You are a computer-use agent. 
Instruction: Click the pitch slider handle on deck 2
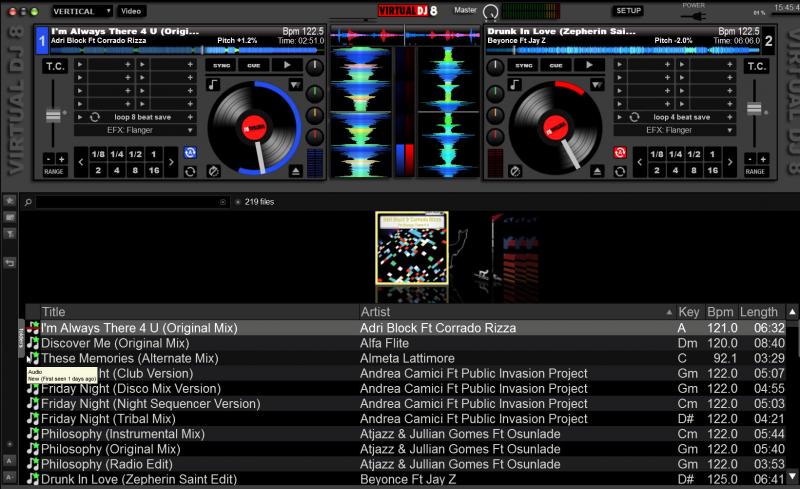tap(754, 109)
